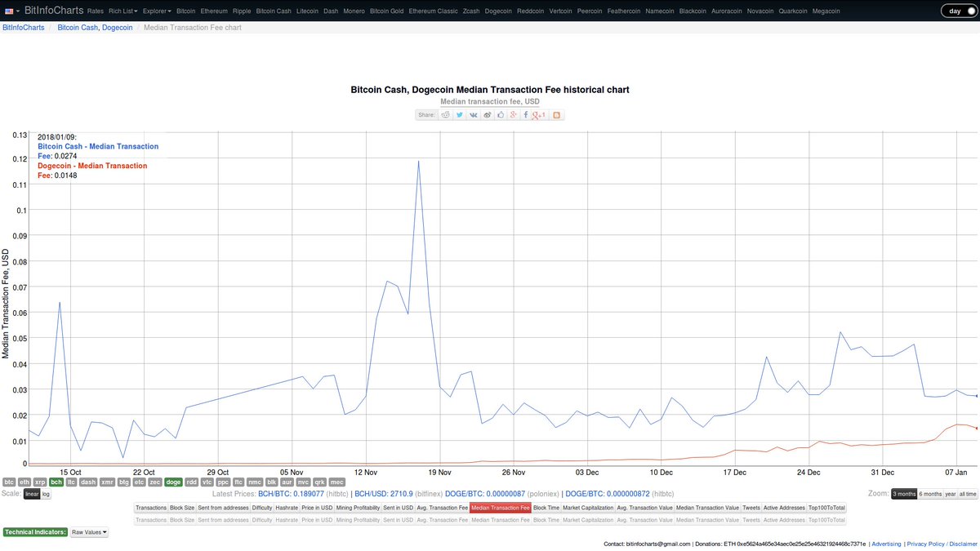
Task: Click the chart subtitle Median transaction fee, USD
Action: point(490,101)
